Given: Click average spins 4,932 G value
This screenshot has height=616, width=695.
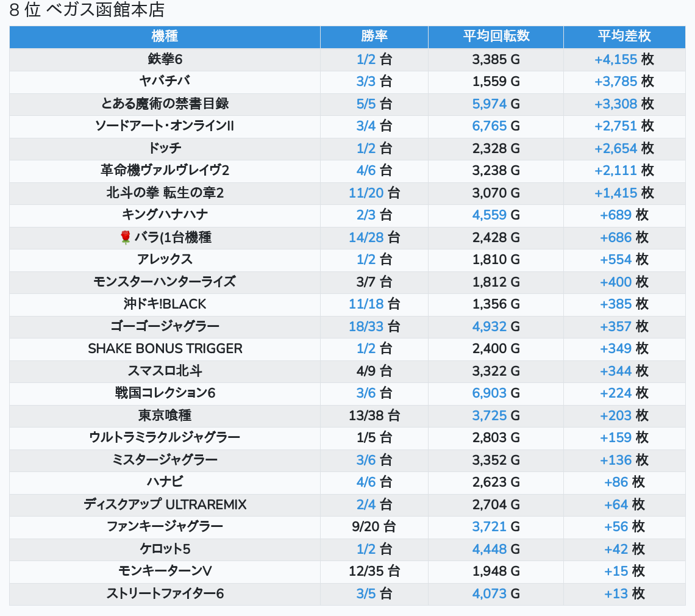Looking at the screenshot, I should (496, 326).
